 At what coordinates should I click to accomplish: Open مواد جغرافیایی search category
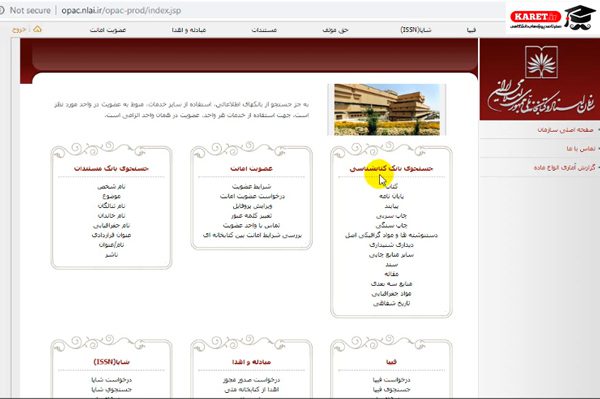[391, 293]
